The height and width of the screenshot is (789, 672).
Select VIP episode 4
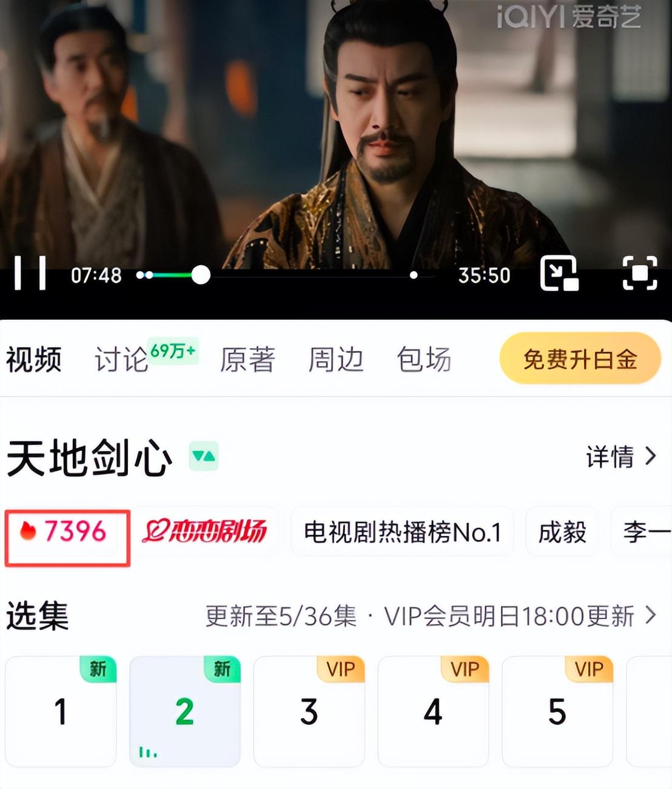(433, 711)
